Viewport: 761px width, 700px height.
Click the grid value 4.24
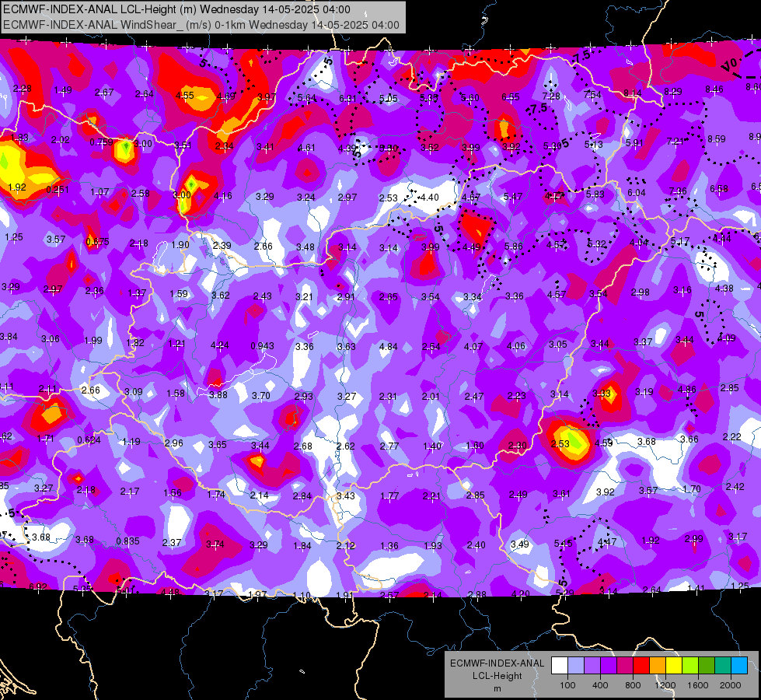tap(220, 345)
